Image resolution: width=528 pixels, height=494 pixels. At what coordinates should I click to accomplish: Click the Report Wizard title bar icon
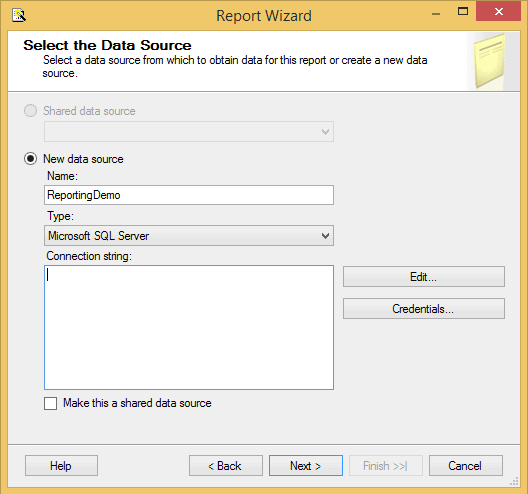19,15
